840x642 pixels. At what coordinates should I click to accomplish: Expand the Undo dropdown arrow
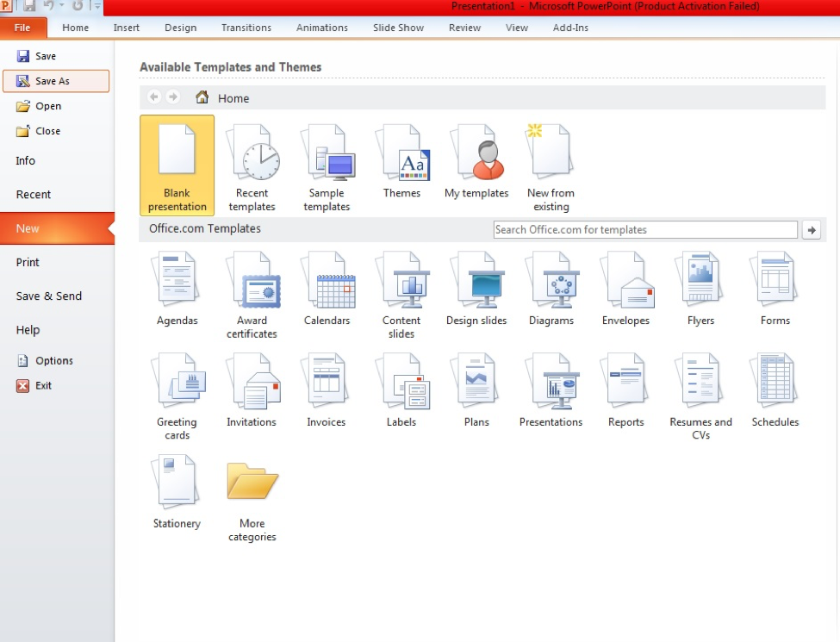(x=60, y=7)
